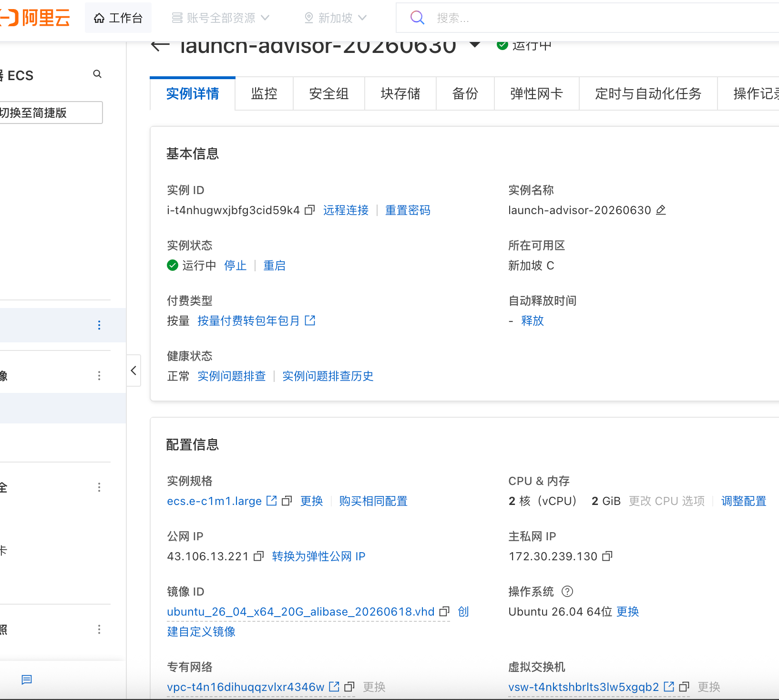Copy the public IP 43.106.13.221
Viewport: 779px width, 700px height.
[258, 556]
